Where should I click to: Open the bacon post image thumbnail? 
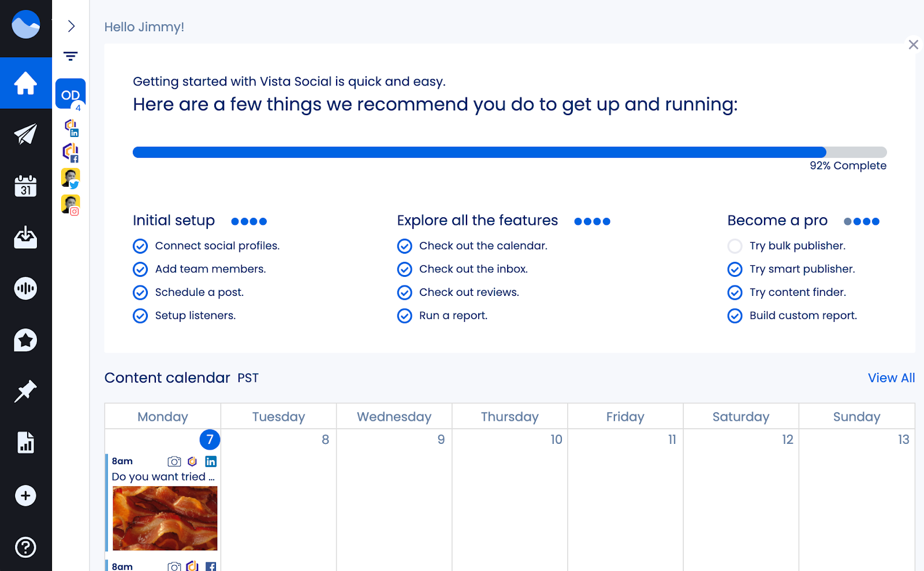(165, 518)
